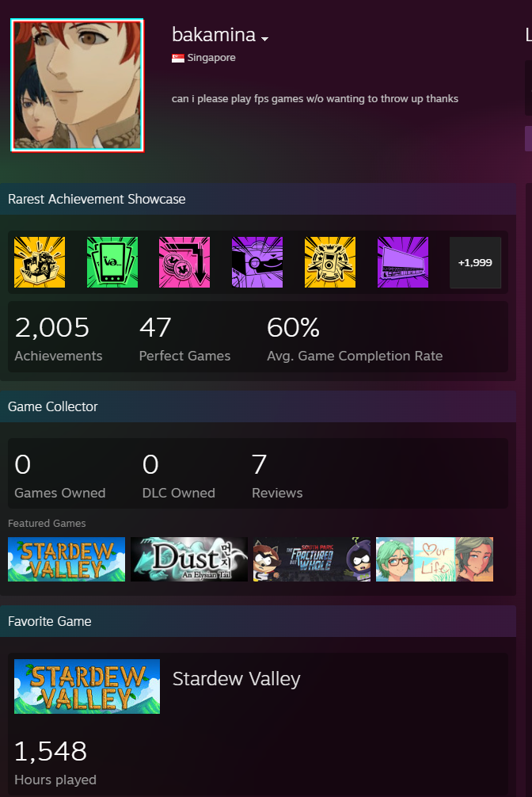Image resolution: width=532 pixels, height=797 pixels.
Task: Open the 0 Games Owned stat
Action: 59,475
